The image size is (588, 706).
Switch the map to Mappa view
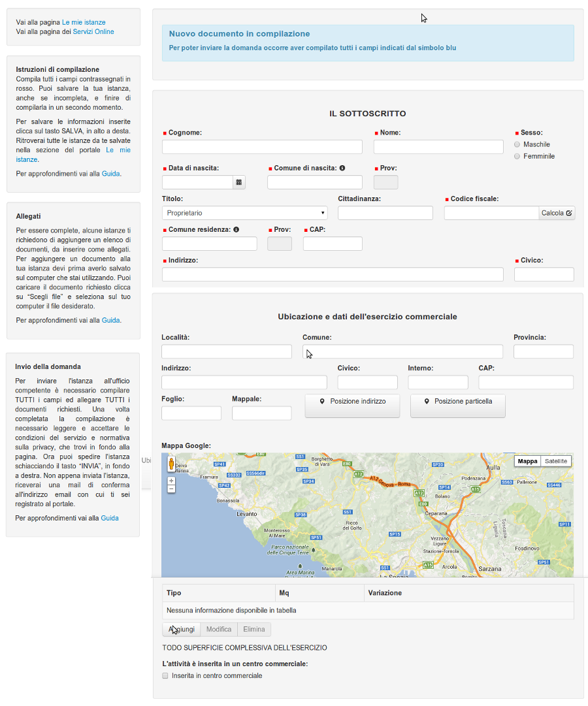527,461
